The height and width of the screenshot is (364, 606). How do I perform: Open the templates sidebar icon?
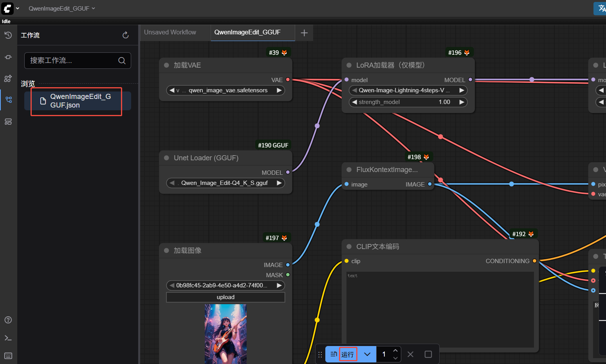(8, 122)
